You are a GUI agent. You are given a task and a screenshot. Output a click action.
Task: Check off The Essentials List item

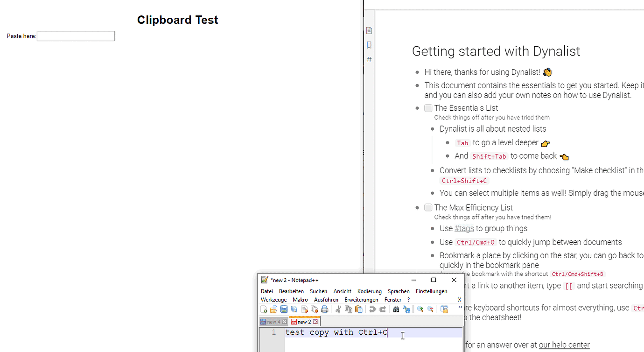[428, 108]
